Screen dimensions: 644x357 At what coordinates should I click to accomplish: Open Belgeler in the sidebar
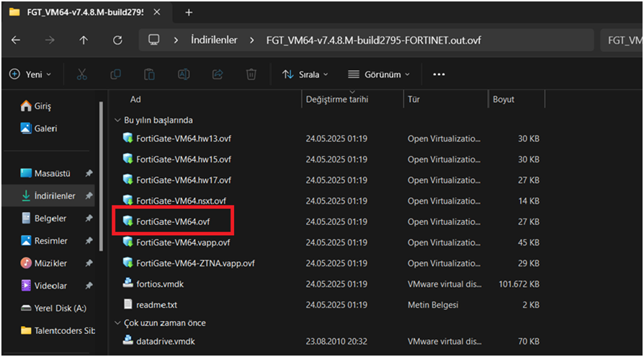click(x=44, y=219)
